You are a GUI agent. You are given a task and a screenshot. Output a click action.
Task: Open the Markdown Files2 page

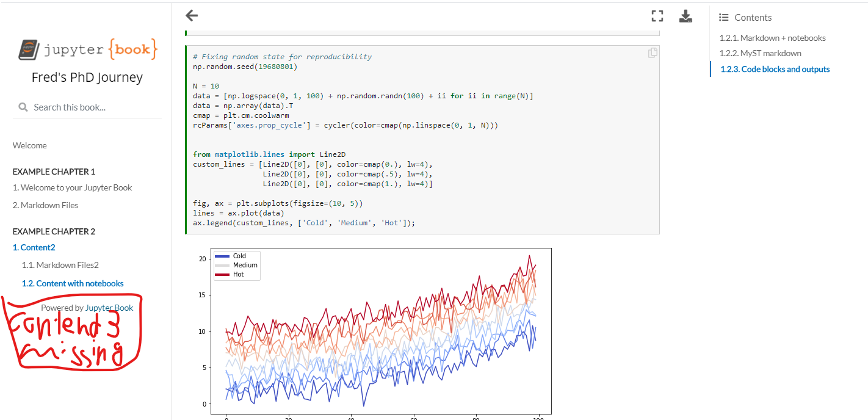tap(60, 265)
